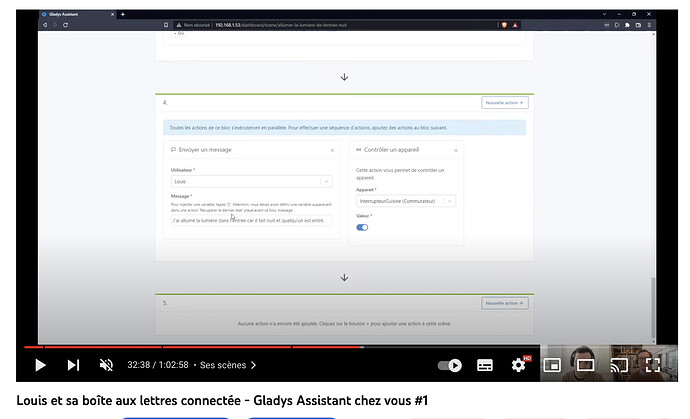
Task: Expand the Appareil dropdown InterrupteurCuisine
Action: coord(405,200)
